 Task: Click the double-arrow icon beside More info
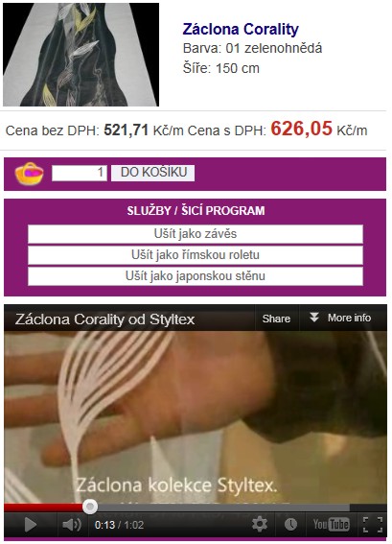click(314, 318)
